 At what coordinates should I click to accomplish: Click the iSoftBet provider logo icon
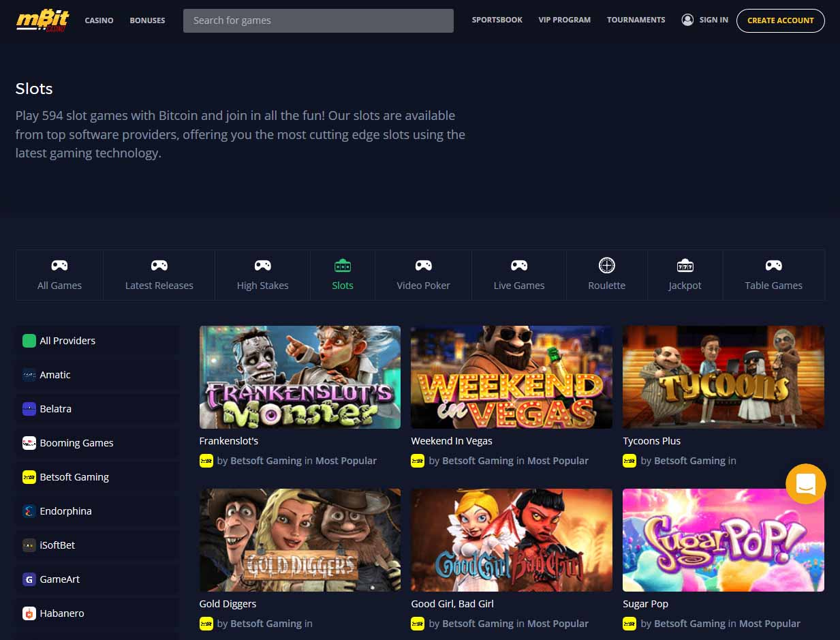(x=29, y=545)
